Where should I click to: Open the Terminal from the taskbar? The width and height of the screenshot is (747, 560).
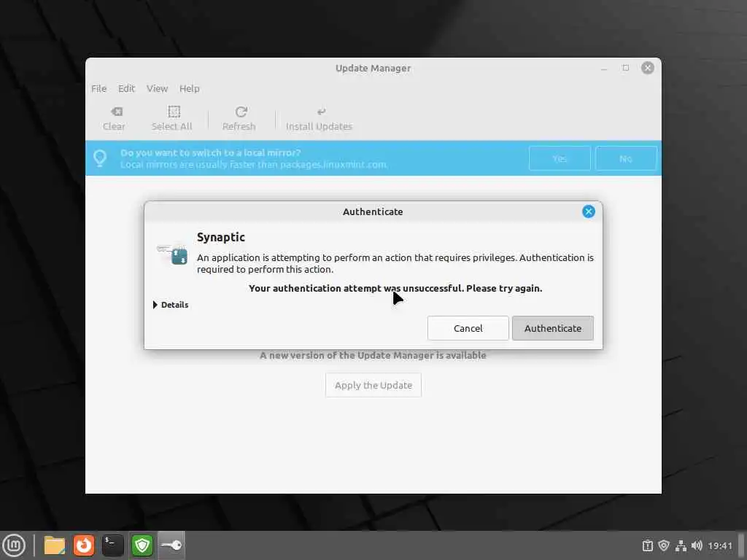[113, 545]
